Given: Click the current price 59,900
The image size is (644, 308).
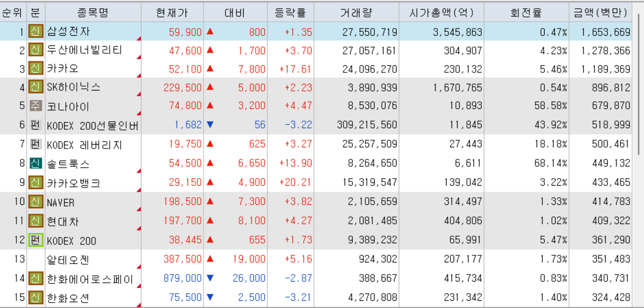Looking at the screenshot, I should (185, 32).
